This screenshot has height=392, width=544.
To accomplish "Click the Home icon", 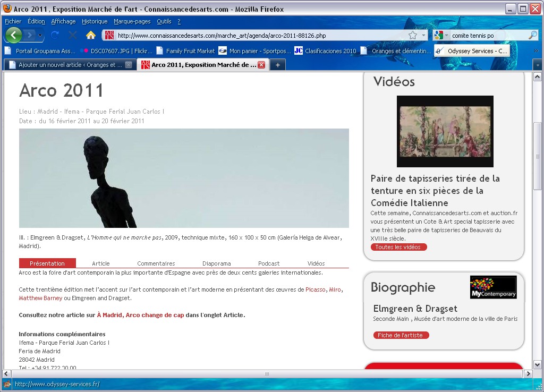I will pyautogui.click(x=90, y=35).
